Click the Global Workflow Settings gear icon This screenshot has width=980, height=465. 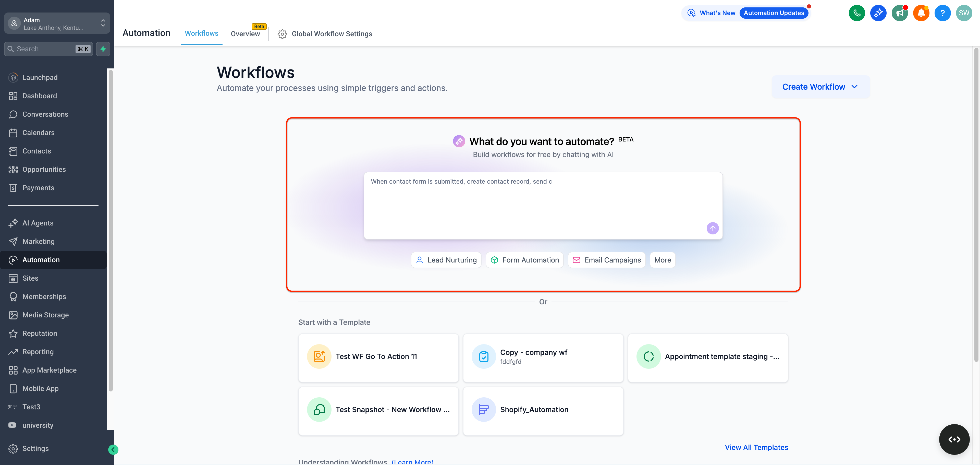282,34
